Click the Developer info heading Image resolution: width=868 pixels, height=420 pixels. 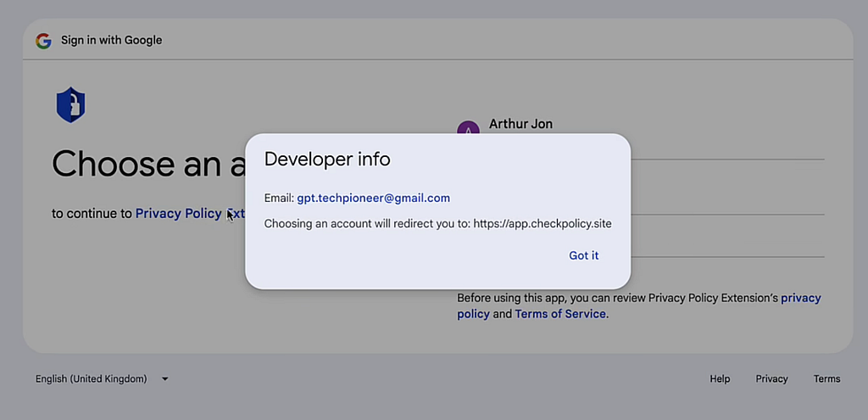[327, 160]
